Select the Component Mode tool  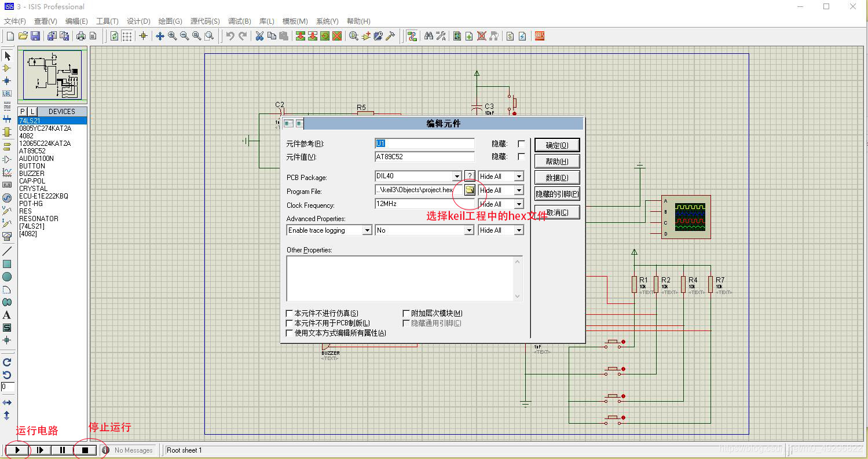click(7, 68)
